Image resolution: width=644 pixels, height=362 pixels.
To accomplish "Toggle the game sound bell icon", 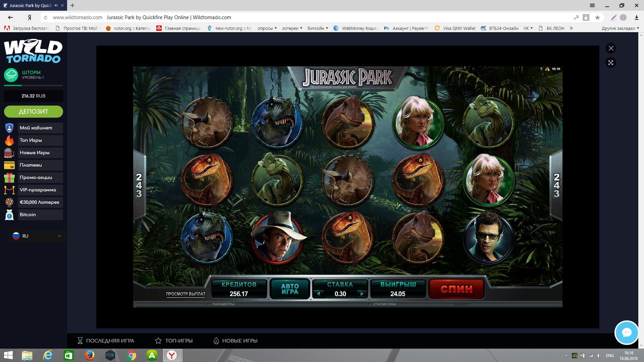I will click(547, 69).
